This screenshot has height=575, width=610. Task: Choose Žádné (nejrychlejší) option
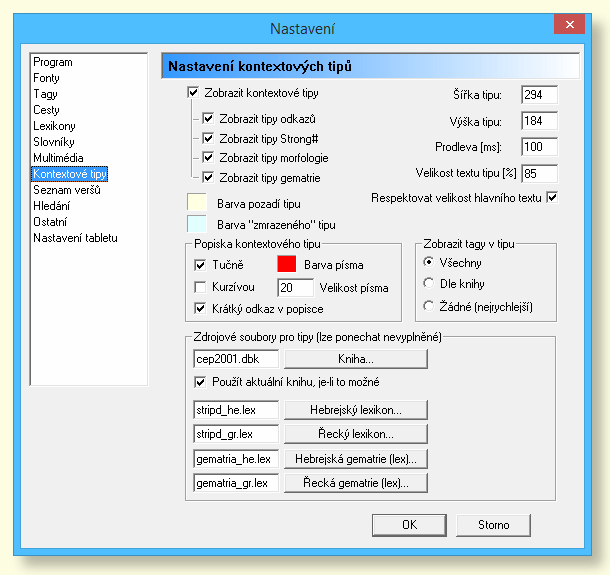tap(430, 305)
